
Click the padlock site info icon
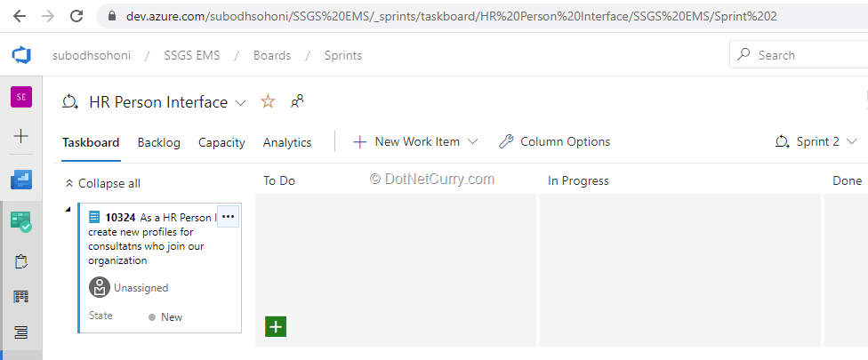(112, 17)
